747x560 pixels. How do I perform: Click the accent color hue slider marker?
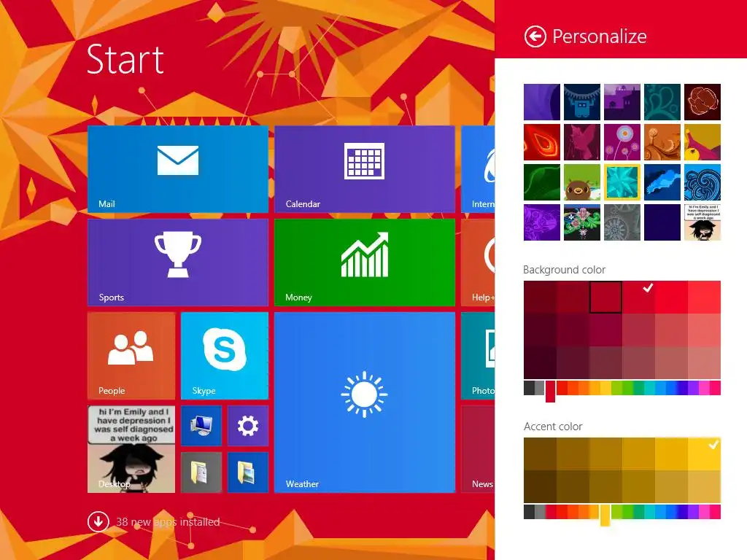point(605,516)
